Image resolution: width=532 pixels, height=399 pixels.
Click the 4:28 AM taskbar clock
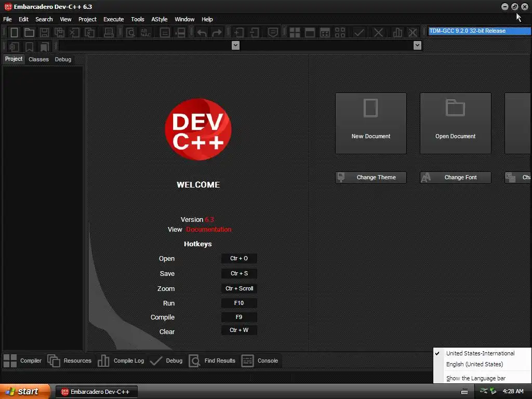[513, 392]
